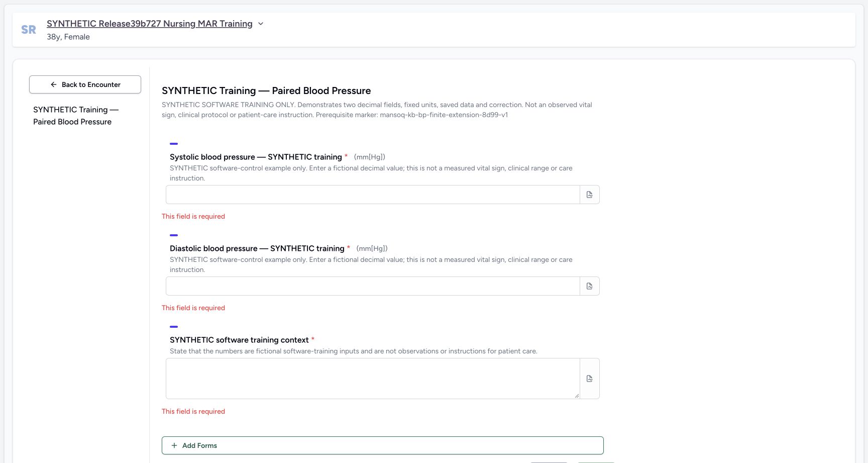
Task: Focus the software training context textarea
Action: click(373, 379)
